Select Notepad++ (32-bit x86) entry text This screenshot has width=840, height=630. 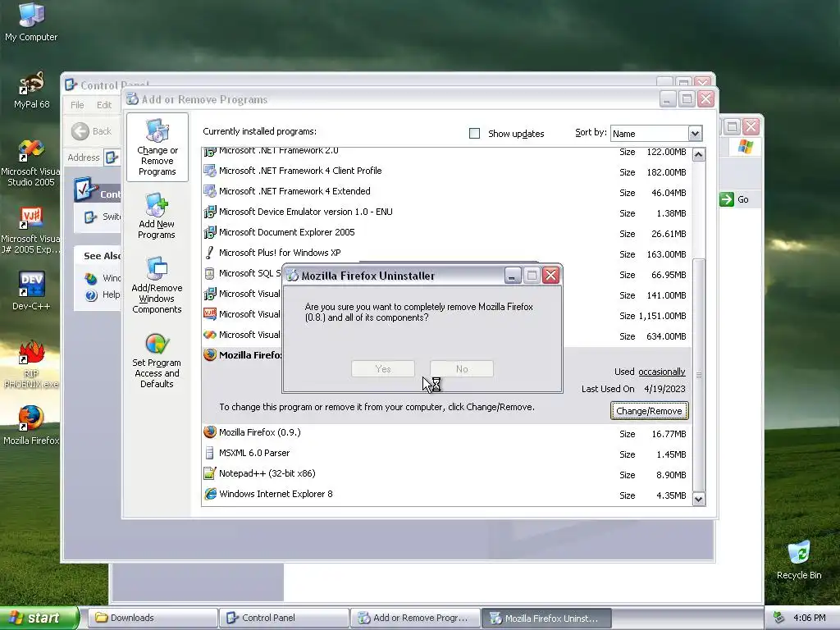(267, 473)
